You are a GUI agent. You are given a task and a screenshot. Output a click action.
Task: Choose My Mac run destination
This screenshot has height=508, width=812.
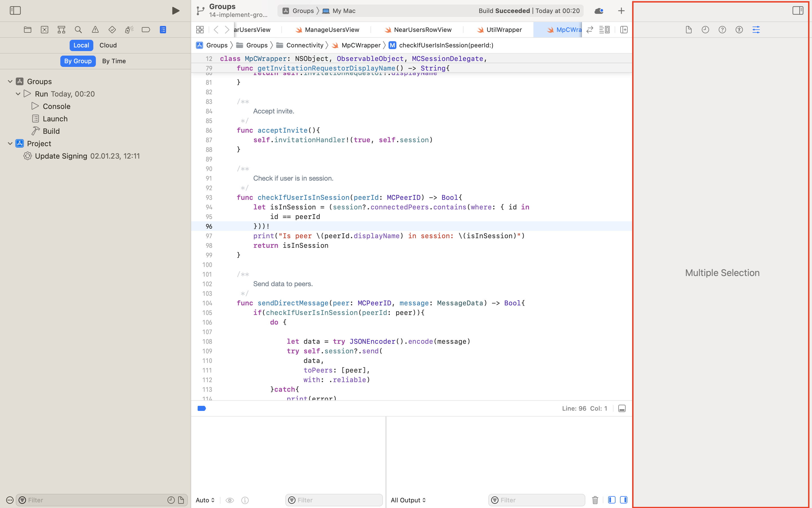coord(339,11)
